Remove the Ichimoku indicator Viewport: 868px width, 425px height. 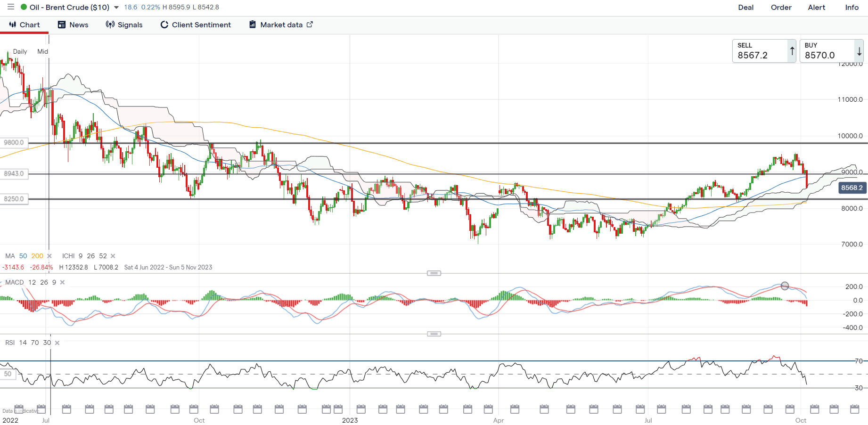coord(113,256)
